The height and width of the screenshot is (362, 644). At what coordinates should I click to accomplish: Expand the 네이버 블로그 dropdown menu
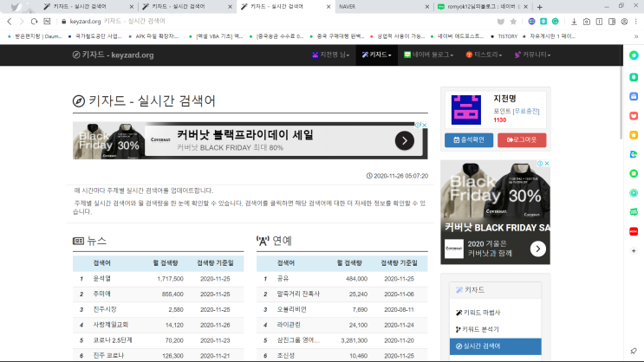click(x=428, y=55)
